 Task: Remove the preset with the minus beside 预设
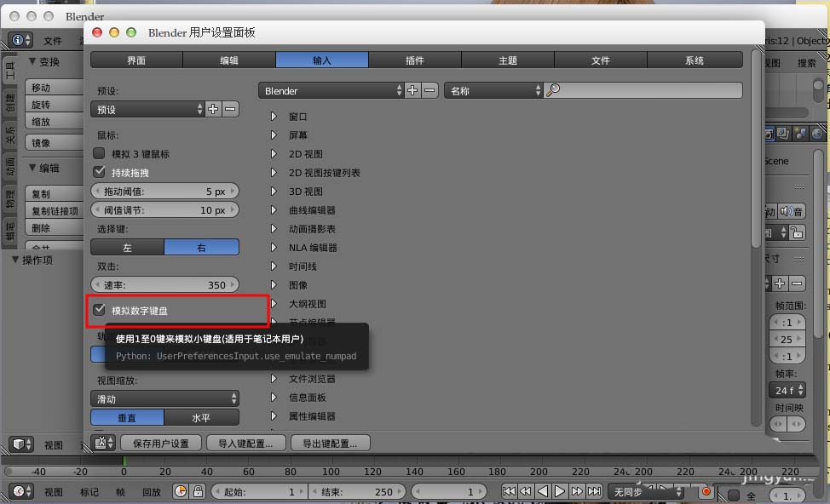coord(230,110)
